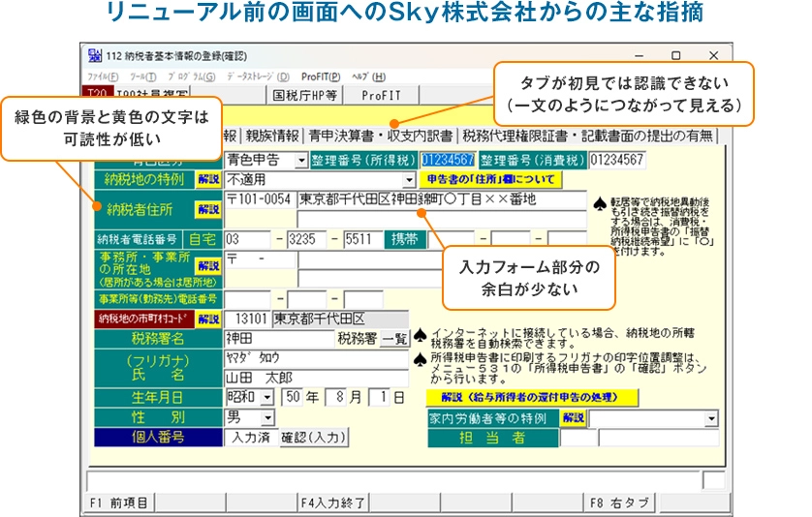Open 国税庁HP等 from the toolbar
812x517 pixels.
[x=304, y=95]
